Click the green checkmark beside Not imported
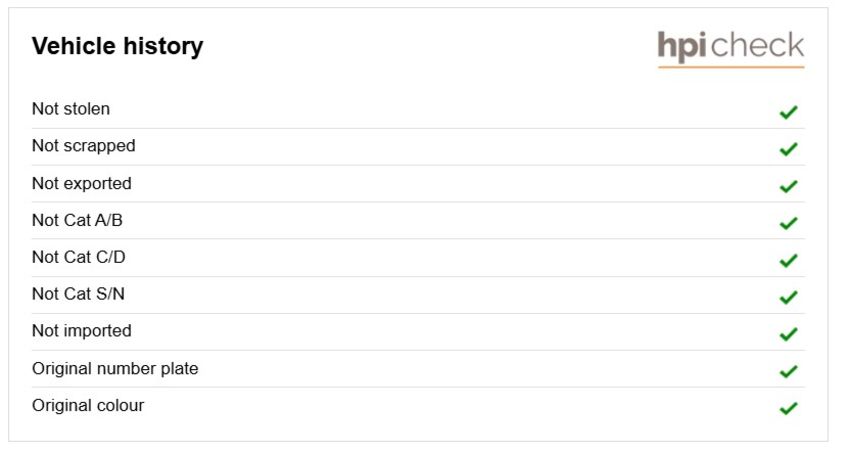The height and width of the screenshot is (452, 850). 788,334
